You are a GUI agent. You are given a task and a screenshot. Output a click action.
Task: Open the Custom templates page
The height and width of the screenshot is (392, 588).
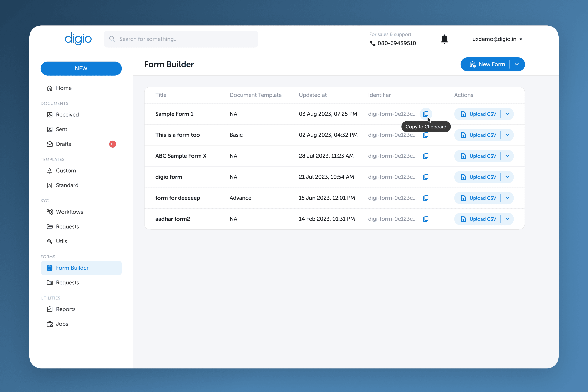[x=66, y=170]
